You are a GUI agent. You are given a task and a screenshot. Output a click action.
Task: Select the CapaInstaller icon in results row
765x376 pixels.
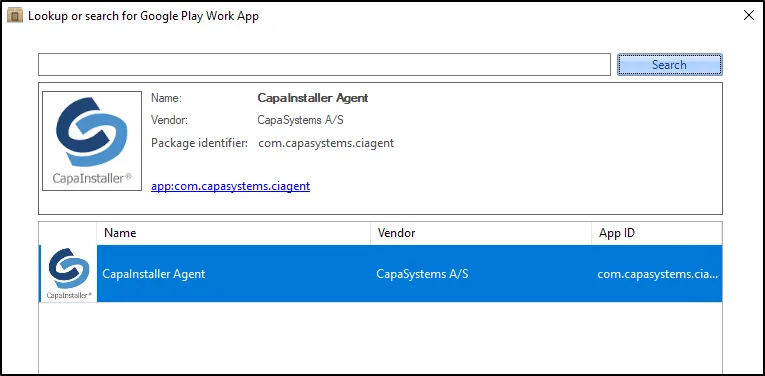69,274
